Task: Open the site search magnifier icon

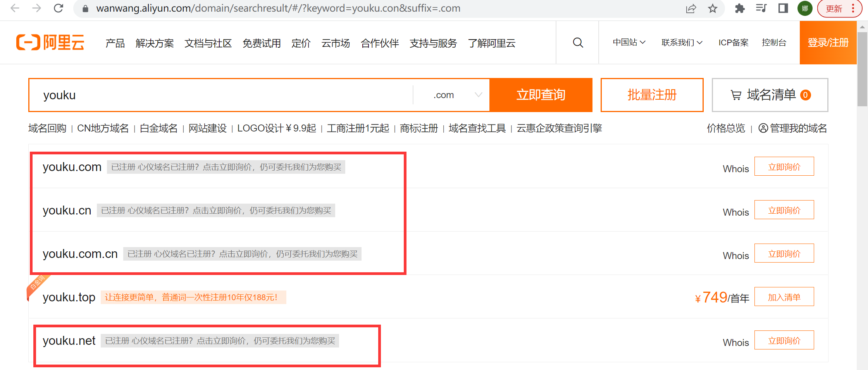Action: click(578, 43)
